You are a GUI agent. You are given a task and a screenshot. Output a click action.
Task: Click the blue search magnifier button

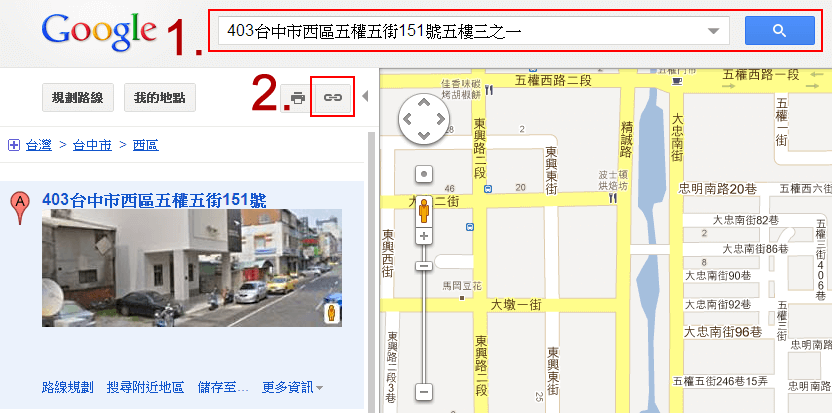(x=779, y=30)
